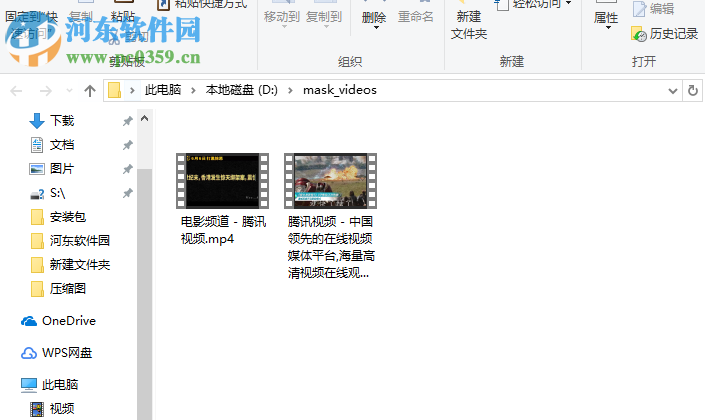The width and height of the screenshot is (705, 420).
Task: Go forward with the right arrow
Action: 45,91
